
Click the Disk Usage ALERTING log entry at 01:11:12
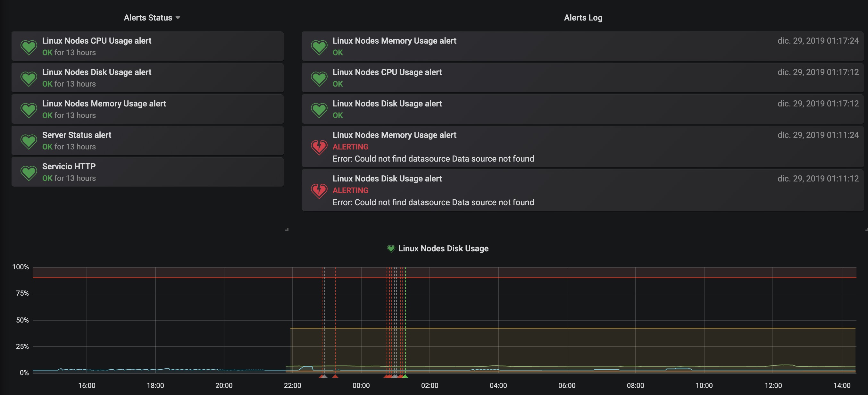tap(387, 179)
